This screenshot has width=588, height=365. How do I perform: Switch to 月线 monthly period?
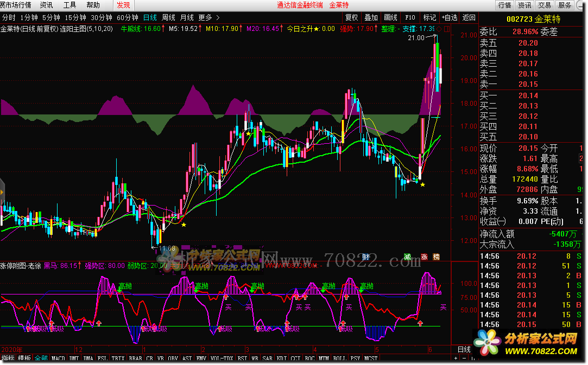187,17
